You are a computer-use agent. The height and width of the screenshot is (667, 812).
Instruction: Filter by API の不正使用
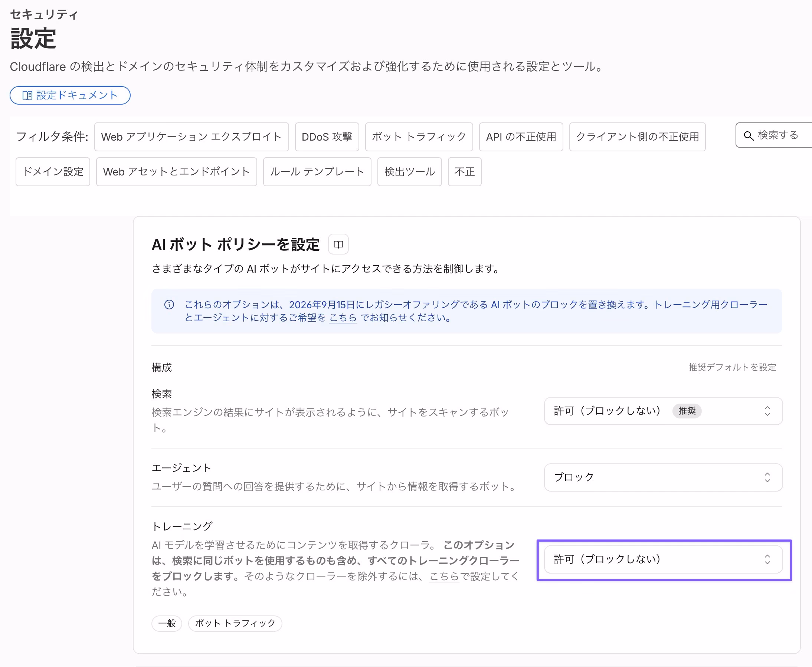(x=521, y=137)
